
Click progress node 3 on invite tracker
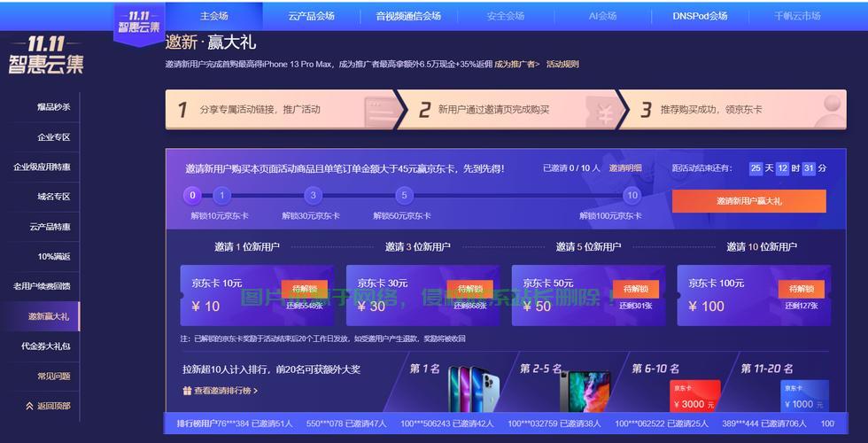pos(313,195)
